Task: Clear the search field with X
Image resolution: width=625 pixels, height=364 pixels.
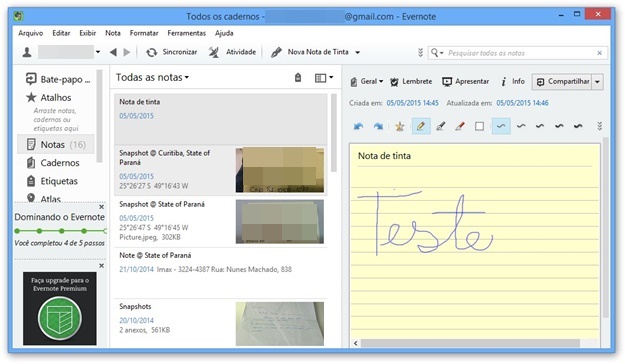Action: pos(599,53)
